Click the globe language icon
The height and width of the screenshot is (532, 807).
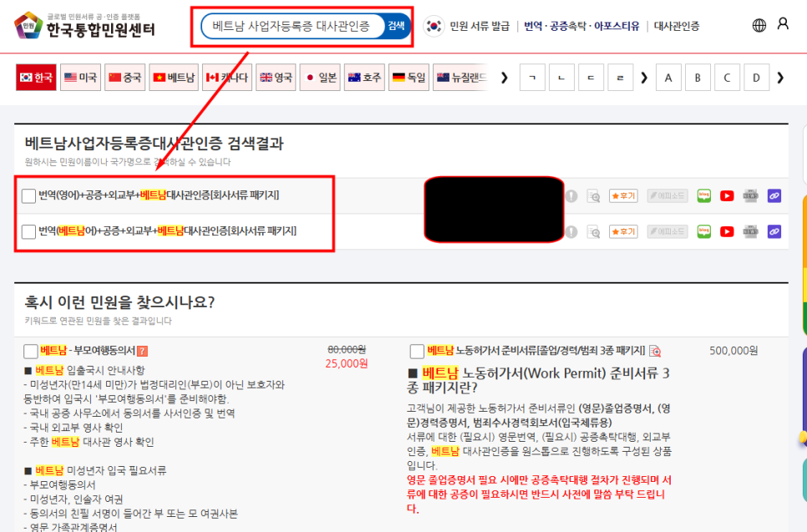[x=759, y=25]
